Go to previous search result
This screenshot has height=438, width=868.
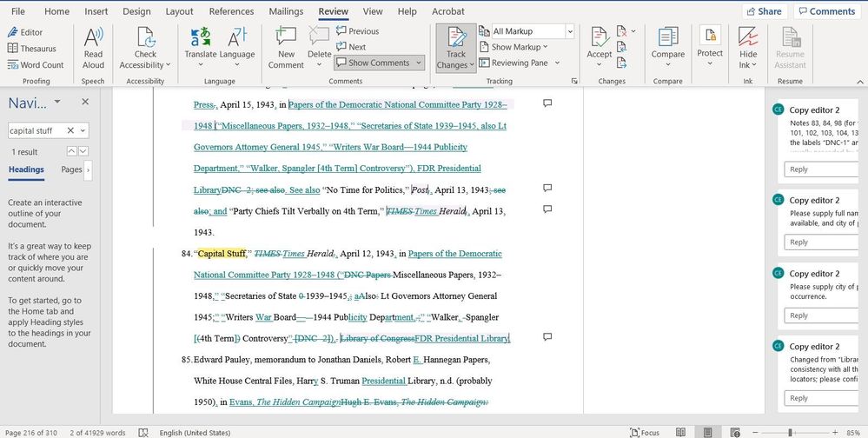point(71,151)
